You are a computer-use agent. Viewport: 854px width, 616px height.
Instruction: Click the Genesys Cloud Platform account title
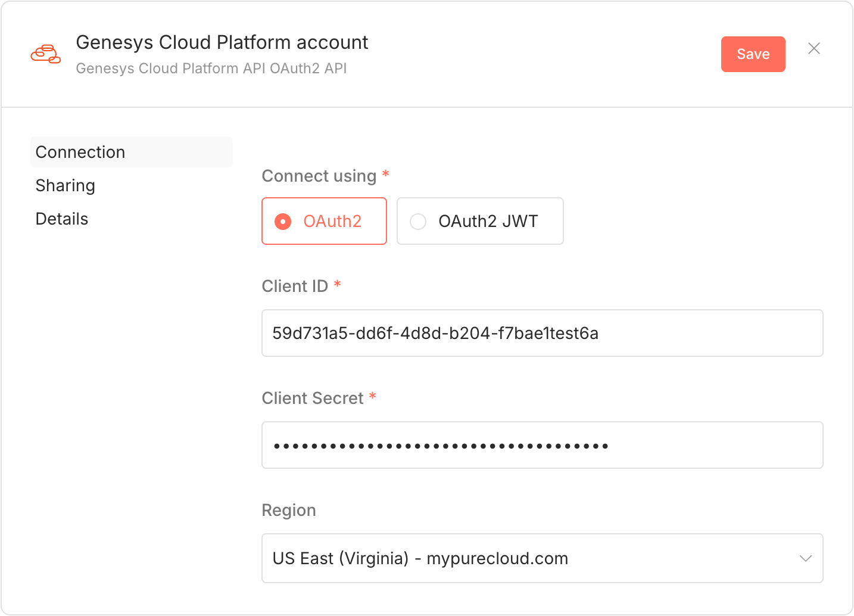click(x=222, y=42)
